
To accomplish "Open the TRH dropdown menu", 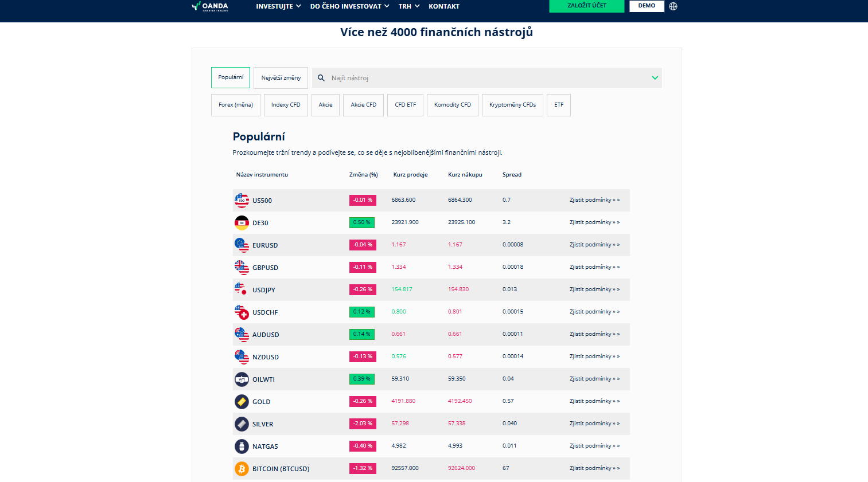I will (x=409, y=6).
